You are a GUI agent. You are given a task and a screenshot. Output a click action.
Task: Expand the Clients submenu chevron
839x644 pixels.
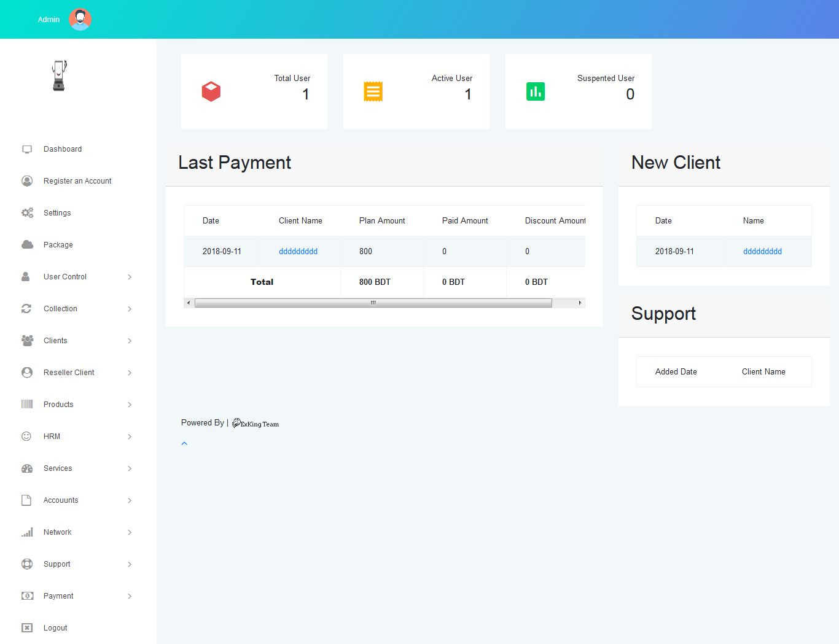click(130, 341)
